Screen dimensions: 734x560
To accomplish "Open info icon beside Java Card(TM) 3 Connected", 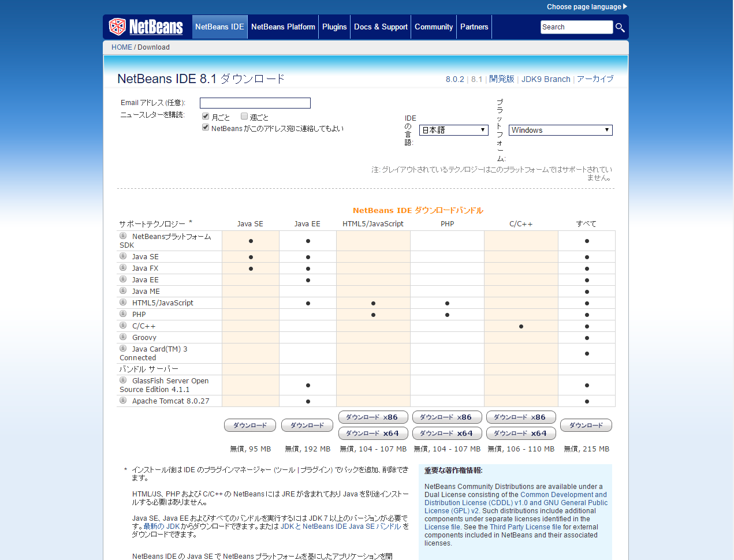I will [123, 348].
